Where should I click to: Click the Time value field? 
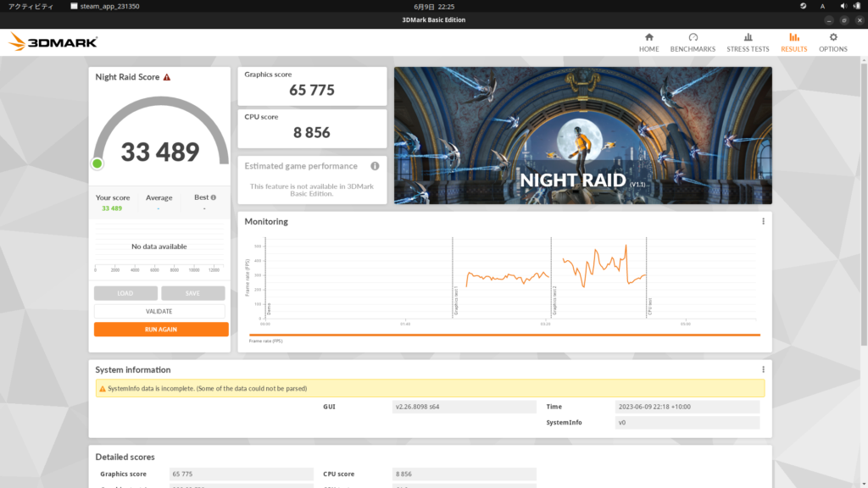point(687,407)
